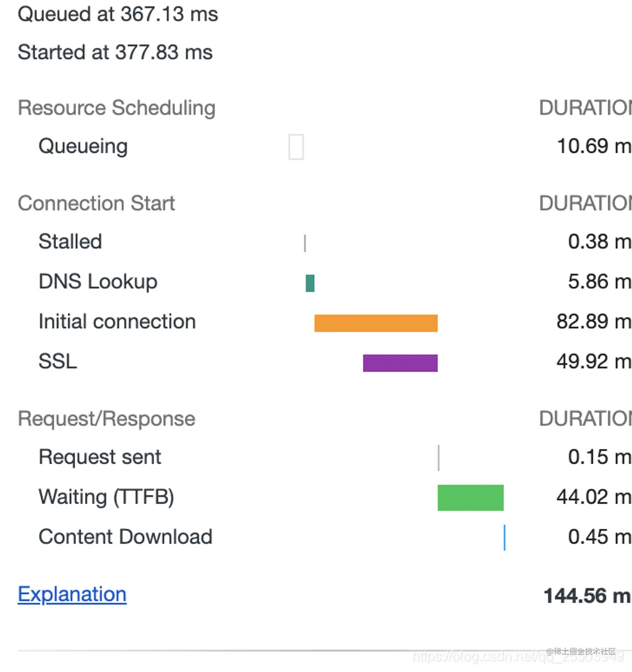Click the blue Content Download marker
The width and height of the screenshot is (632, 672).
tap(505, 537)
